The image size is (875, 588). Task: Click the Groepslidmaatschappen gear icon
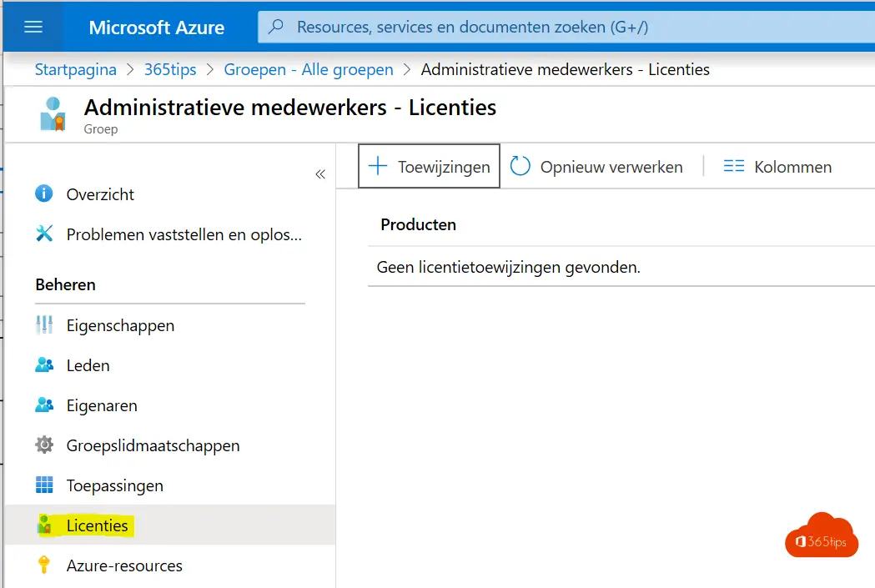point(44,445)
